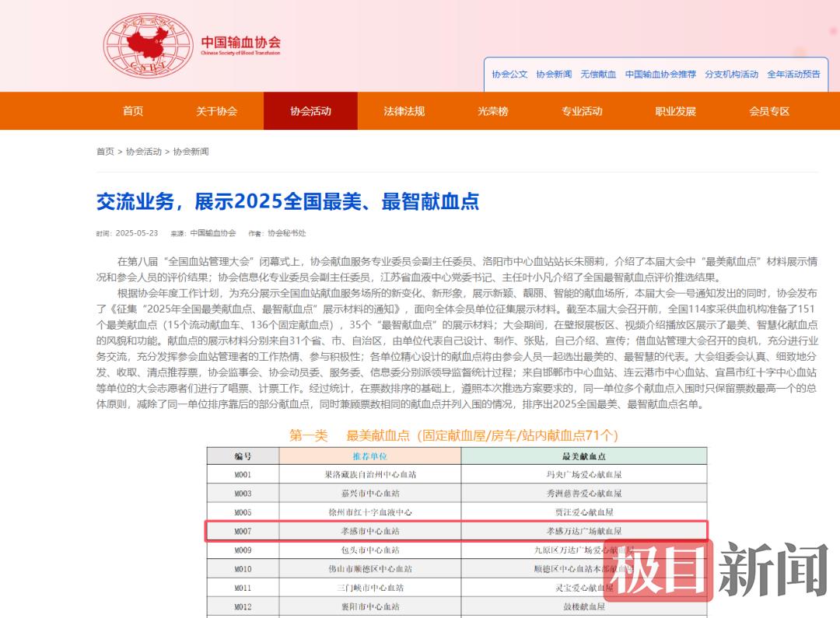Click the 推荐单位 table column header
The height and width of the screenshot is (618, 840).
click(x=369, y=456)
